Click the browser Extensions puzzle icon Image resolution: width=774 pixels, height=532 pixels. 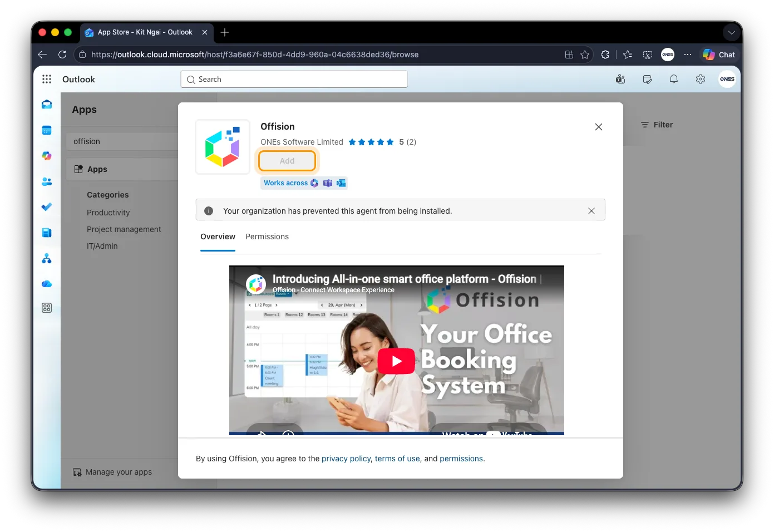pyautogui.click(x=605, y=55)
